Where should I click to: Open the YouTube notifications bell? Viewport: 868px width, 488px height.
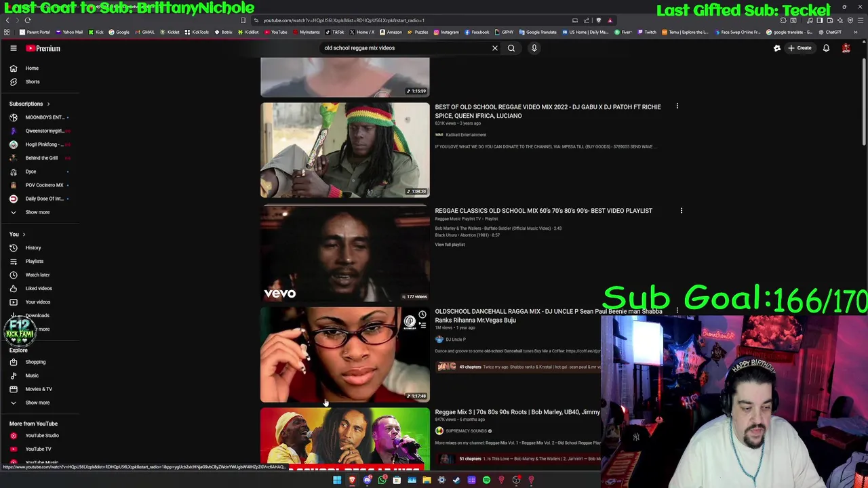(x=826, y=48)
